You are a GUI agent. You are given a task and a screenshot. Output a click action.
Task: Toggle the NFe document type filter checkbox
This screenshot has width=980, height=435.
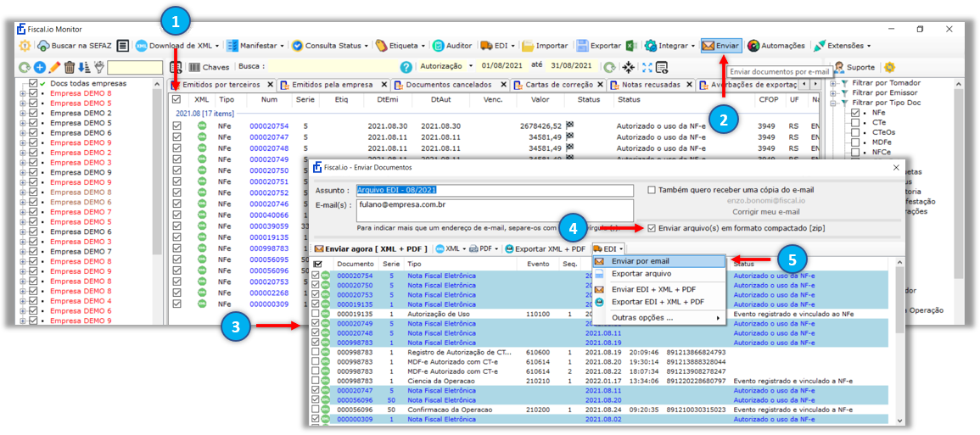pos(854,113)
